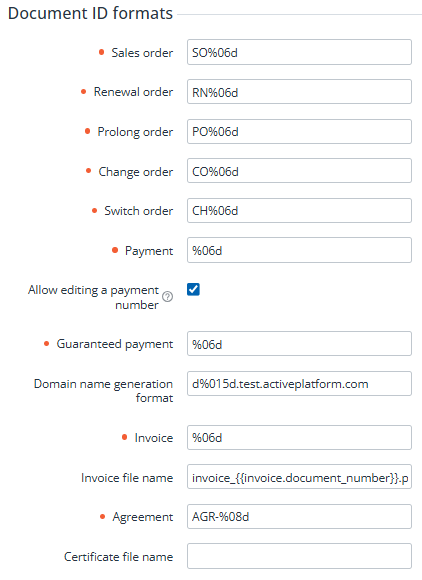Activate the Switch order text box
Image resolution: width=422 pixels, height=580 pixels.
(x=299, y=210)
